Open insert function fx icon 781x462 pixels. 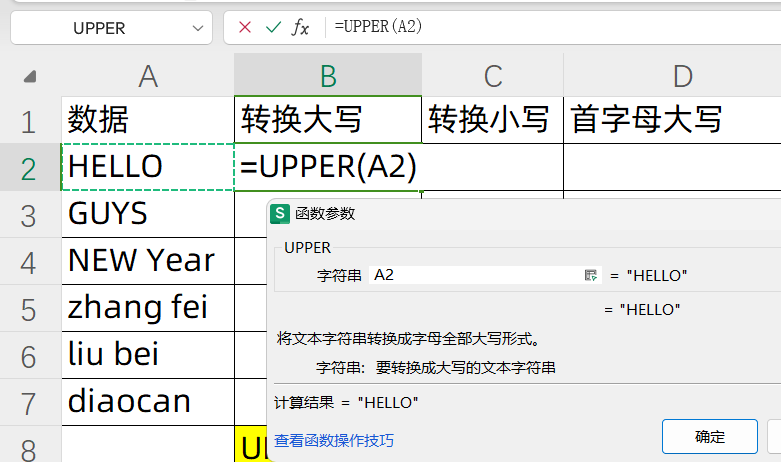pyautogui.click(x=300, y=27)
